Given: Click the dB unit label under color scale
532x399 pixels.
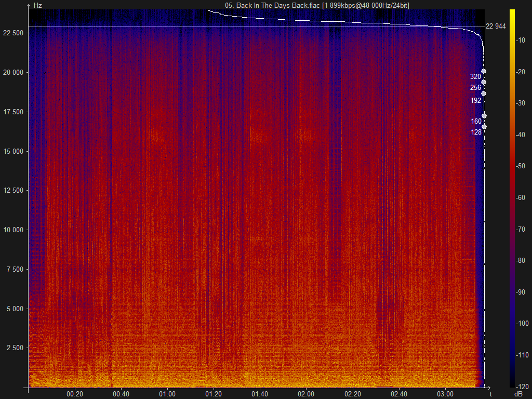Looking at the screenshot, I should click(x=518, y=394).
